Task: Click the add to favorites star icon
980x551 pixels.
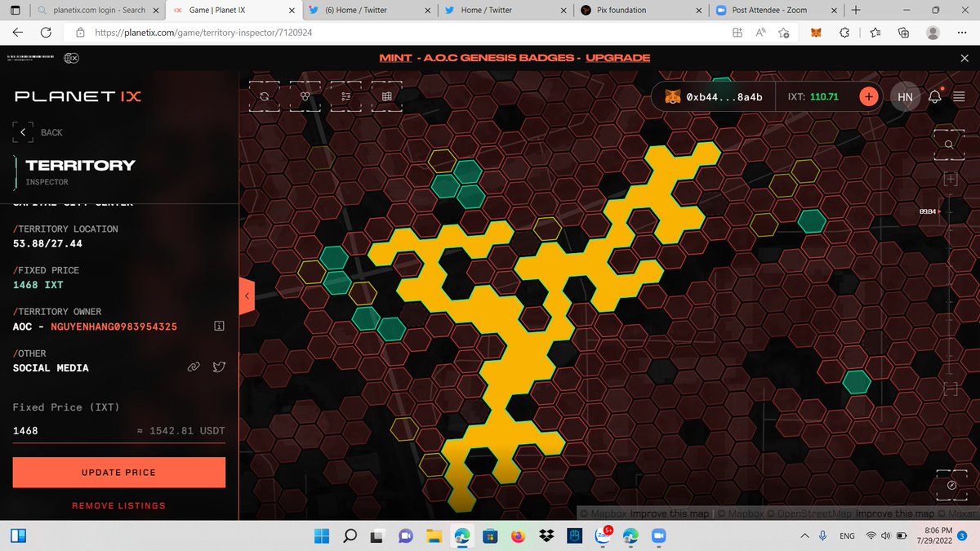Action: tap(784, 33)
